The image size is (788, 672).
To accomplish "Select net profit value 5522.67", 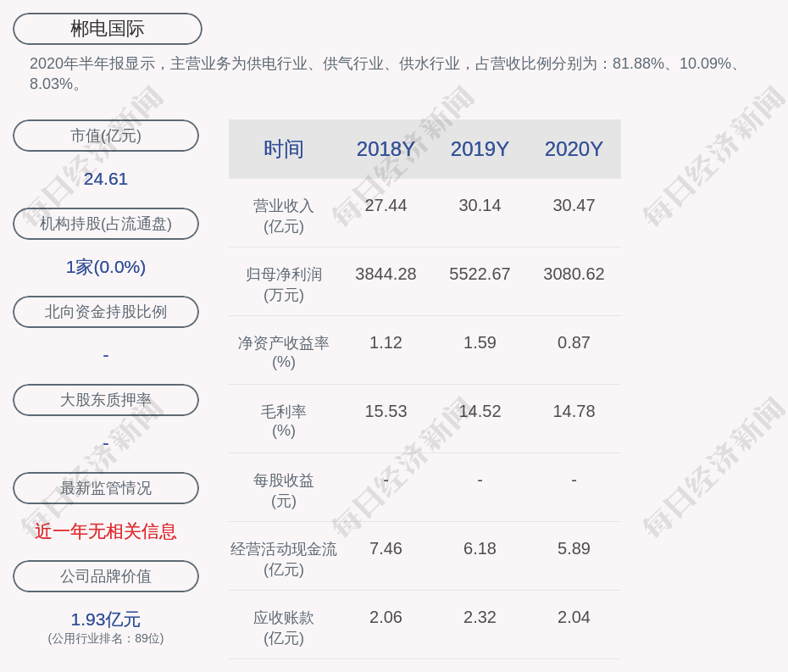I will [x=480, y=274].
